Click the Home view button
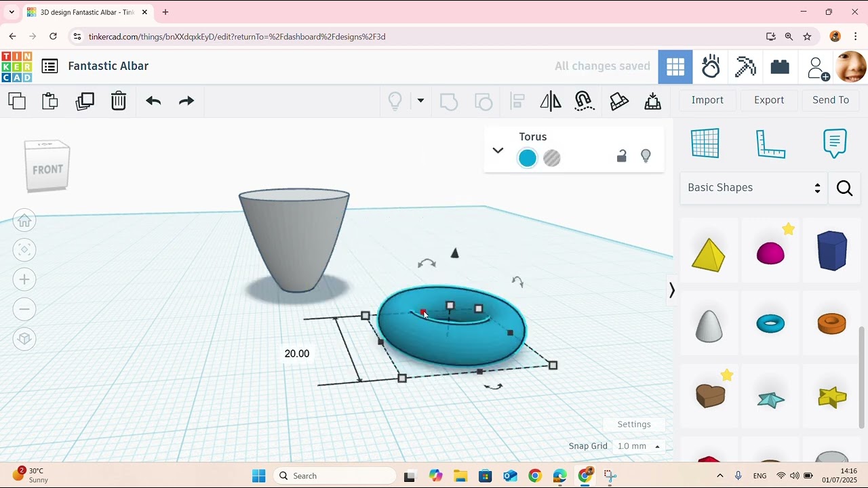The width and height of the screenshot is (868, 488). point(24,221)
